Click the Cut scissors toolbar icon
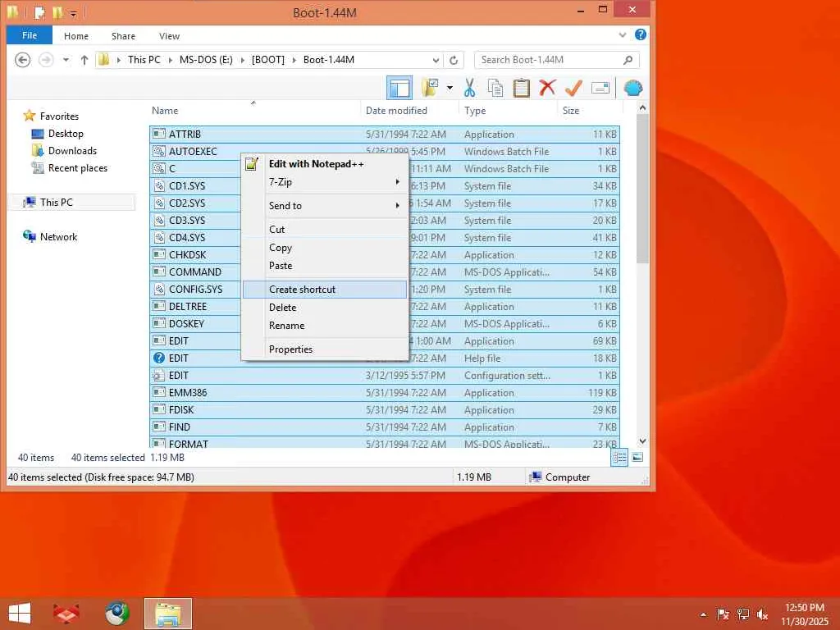The height and width of the screenshot is (630, 840). pos(470,88)
